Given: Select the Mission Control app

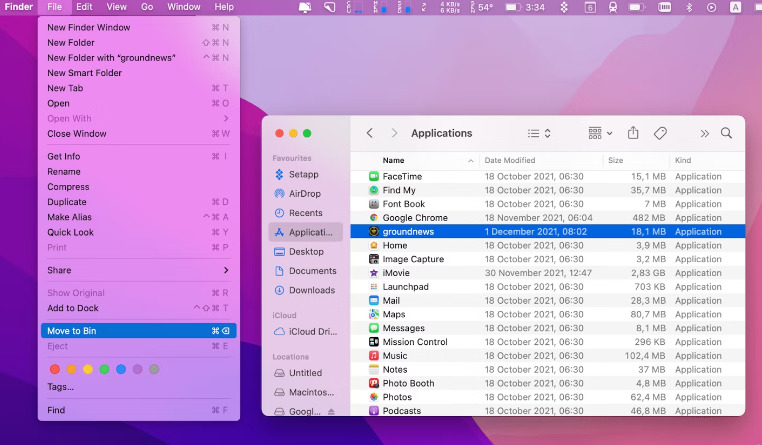Looking at the screenshot, I should pyautogui.click(x=547, y=342).
